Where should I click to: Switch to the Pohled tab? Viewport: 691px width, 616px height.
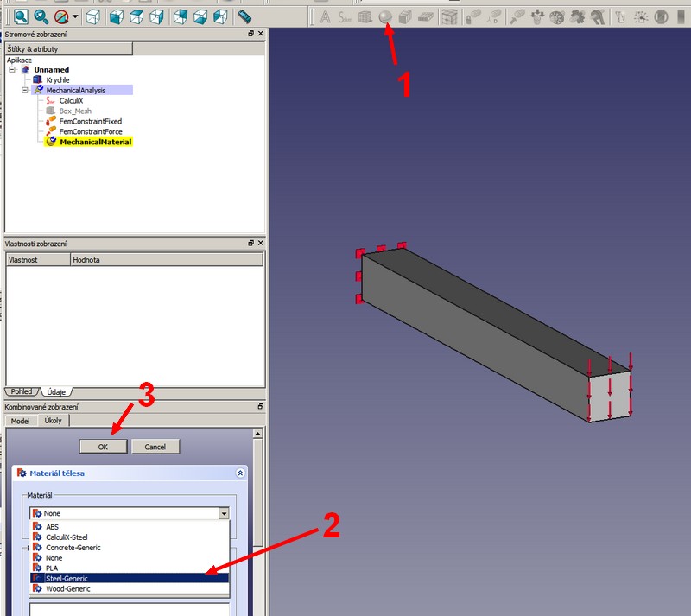[x=22, y=391]
